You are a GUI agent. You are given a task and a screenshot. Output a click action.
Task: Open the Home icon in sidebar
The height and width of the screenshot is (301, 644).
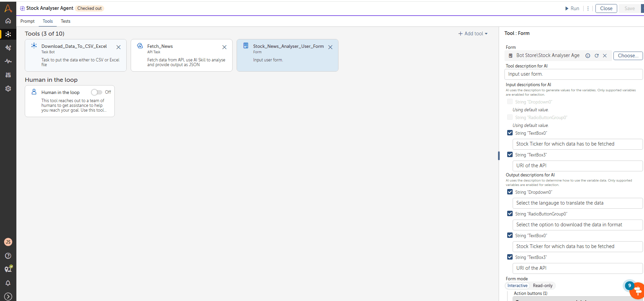[x=8, y=21]
